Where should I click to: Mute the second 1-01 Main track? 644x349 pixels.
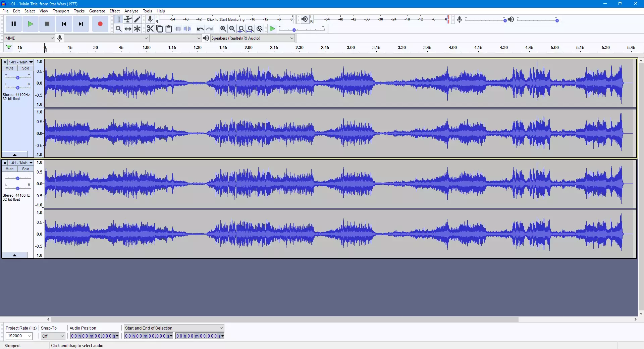point(10,169)
